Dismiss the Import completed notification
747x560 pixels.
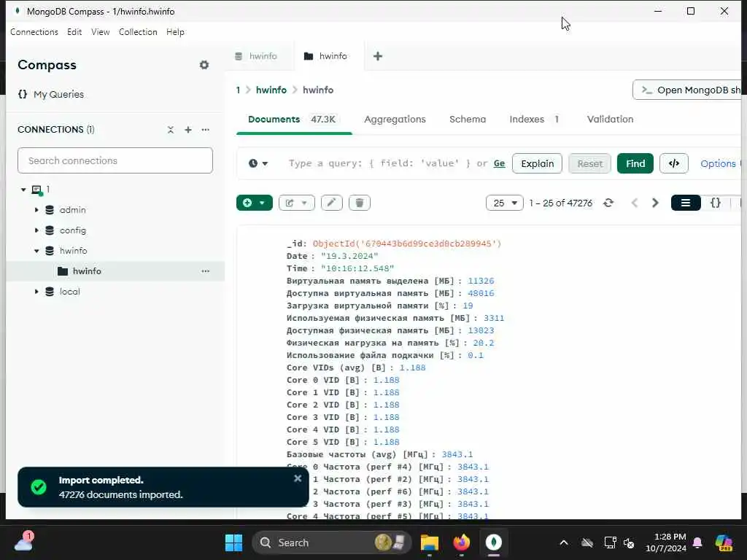click(298, 478)
